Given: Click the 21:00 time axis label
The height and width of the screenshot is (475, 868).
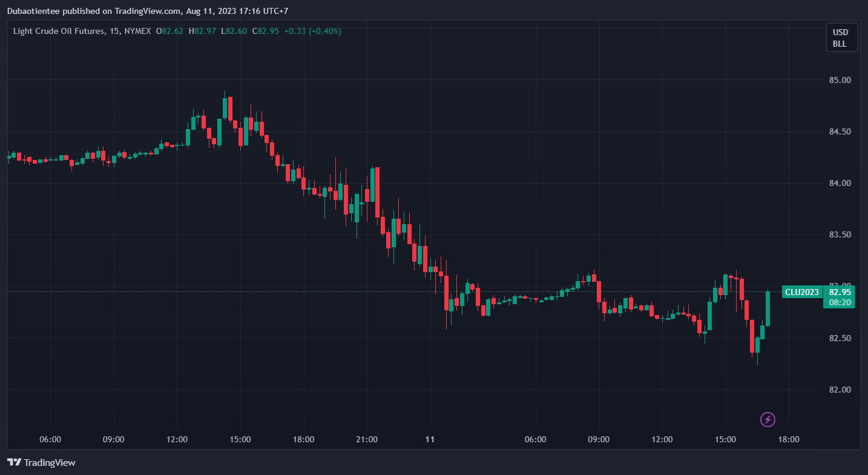Looking at the screenshot, I should 367,439.
